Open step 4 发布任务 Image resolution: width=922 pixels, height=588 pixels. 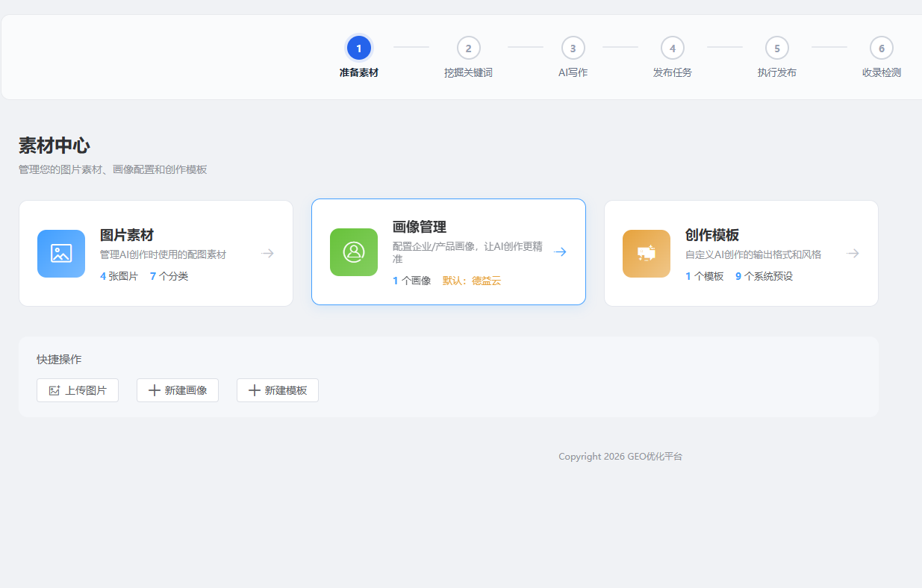(672, 47)
